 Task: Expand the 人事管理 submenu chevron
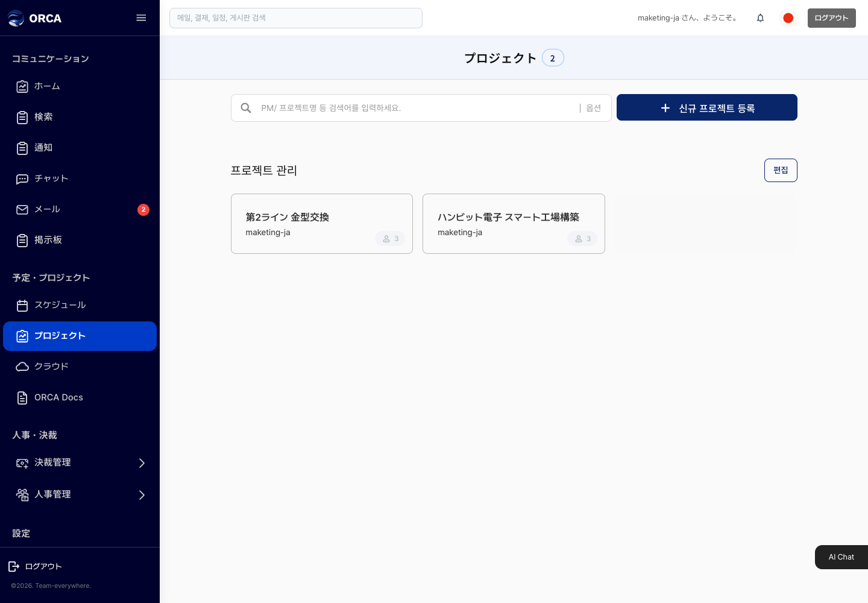[x=142, y=495]
